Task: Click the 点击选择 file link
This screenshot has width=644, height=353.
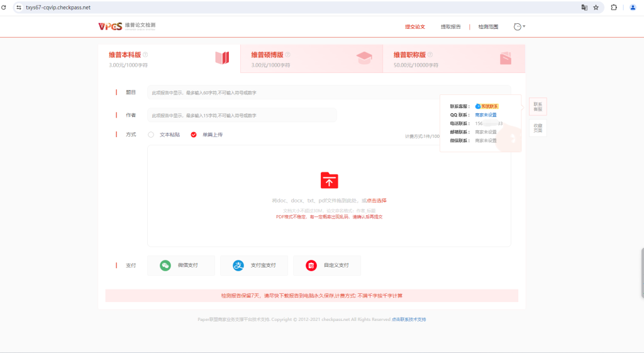Action: click(377, 201)
